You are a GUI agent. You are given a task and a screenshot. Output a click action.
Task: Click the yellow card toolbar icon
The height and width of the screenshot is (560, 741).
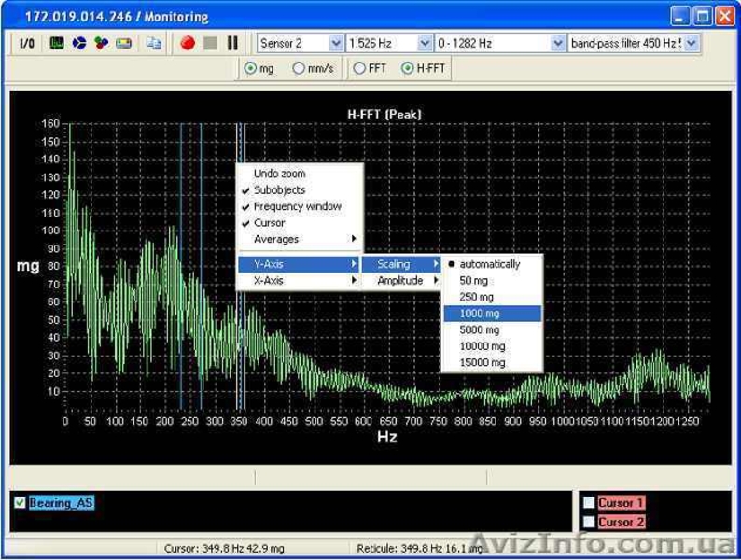[x=123, y=44]
